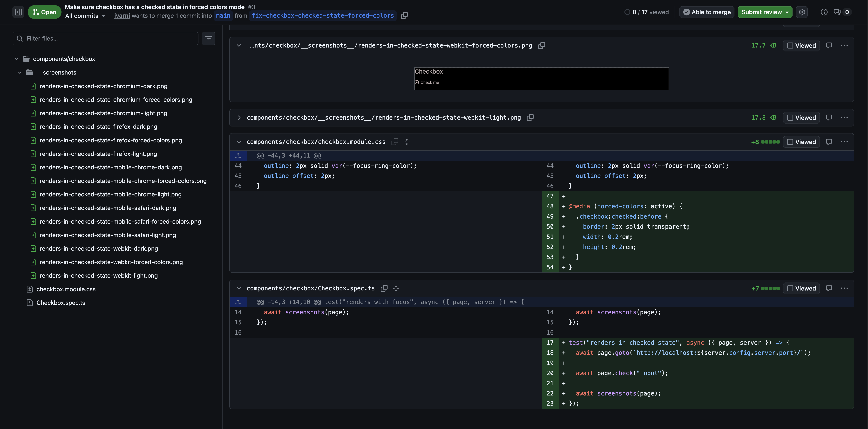This screenshot has width=868, height=429.
Task: Select checkbox.module.css in file tree
Action: tap(66, 289)
